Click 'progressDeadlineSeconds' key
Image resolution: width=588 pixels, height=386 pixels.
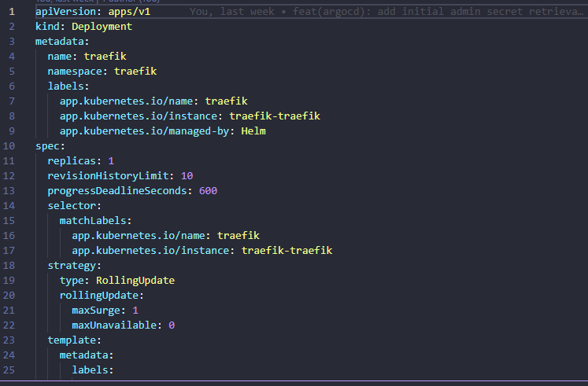[x=117, y=191]
